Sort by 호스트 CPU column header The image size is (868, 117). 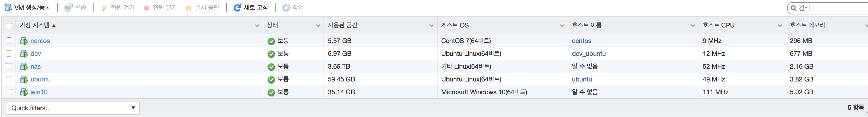718,25
